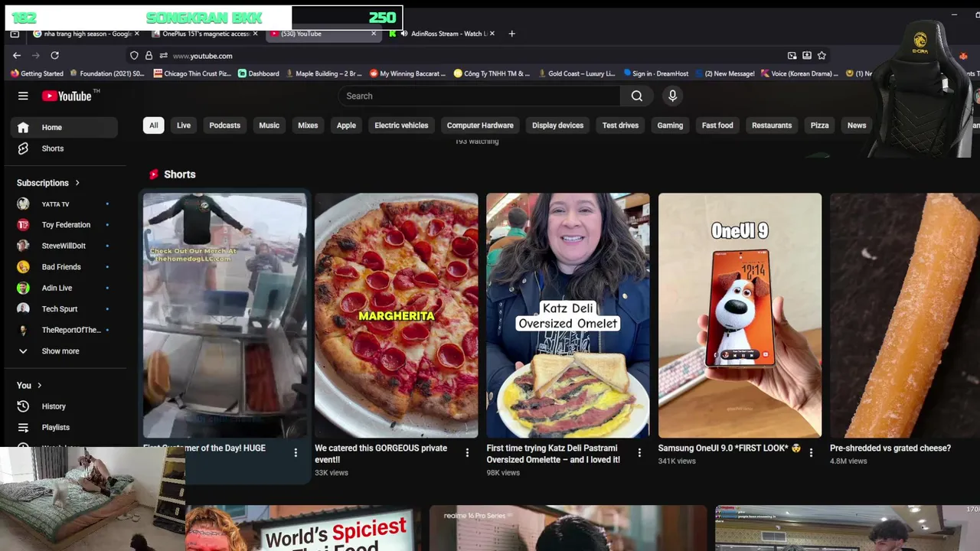Screen dimensions: 980x551
Task: Click 'We catered this GORGEOUS private event!!' title
Action: (x=381, y=454)
